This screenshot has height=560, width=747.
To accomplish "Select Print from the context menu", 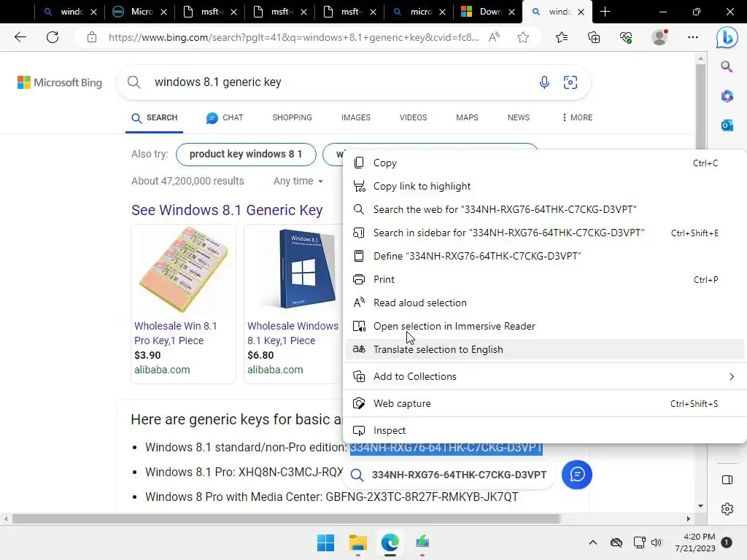I will click(544, 279).
